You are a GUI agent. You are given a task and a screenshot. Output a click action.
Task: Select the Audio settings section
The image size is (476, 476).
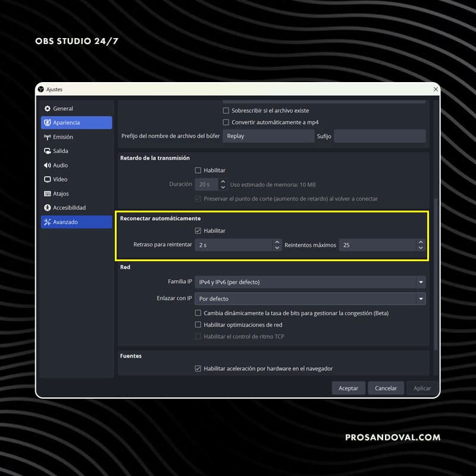pos(77,165)
